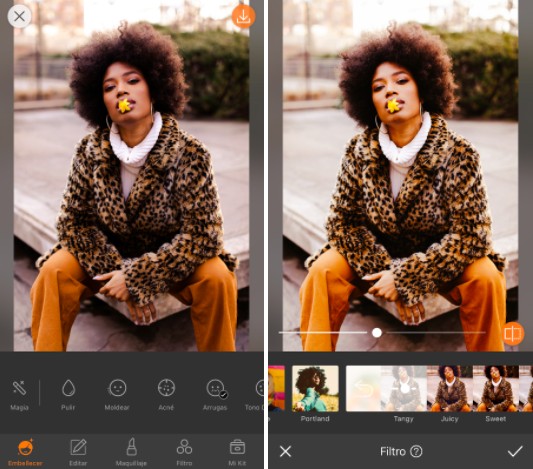
Task: Open the Mi Kit tab
Action: click(x=237, y=452)
